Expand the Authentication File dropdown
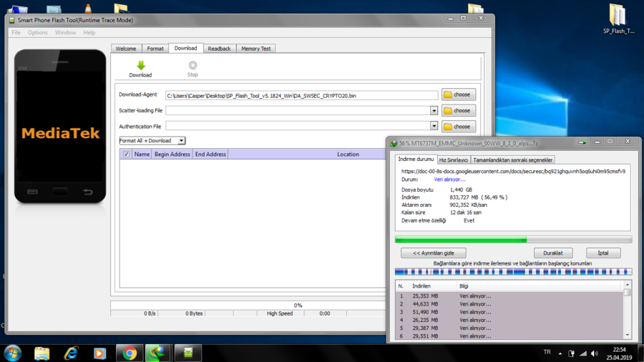The image size is (644, 362). 434,127
